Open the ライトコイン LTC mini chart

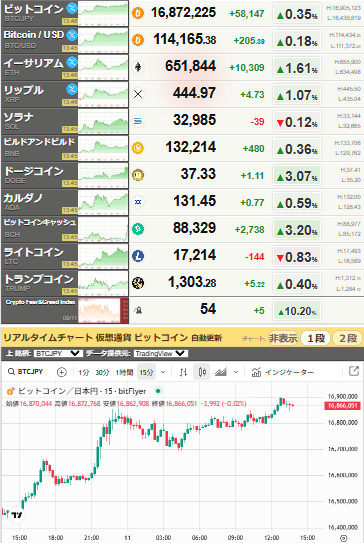point(103,256)
